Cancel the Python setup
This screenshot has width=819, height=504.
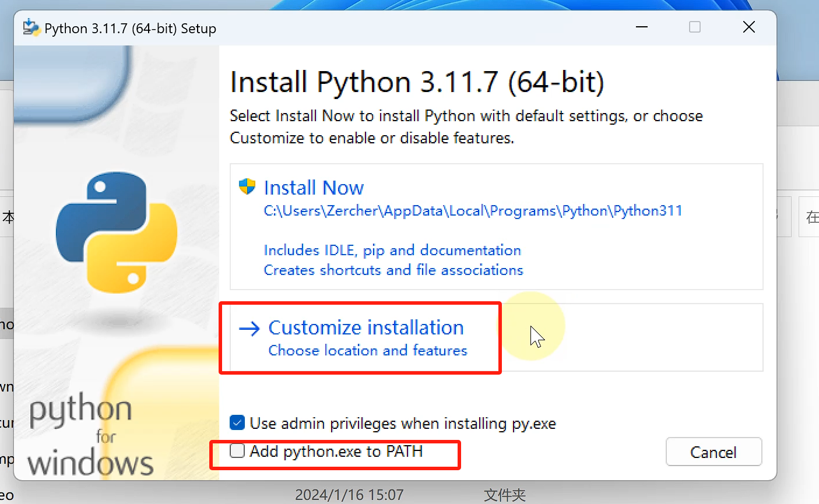[713, 452]
